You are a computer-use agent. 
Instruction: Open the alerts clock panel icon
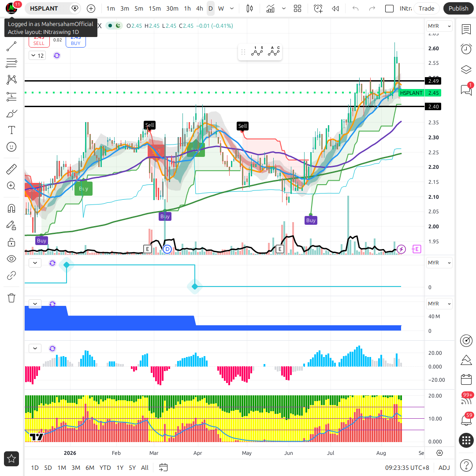pyautogui.click(x=466, y=49)
